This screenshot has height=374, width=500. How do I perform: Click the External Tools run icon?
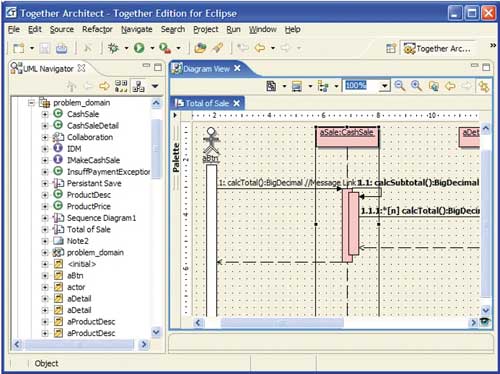[x=165, y=48]
